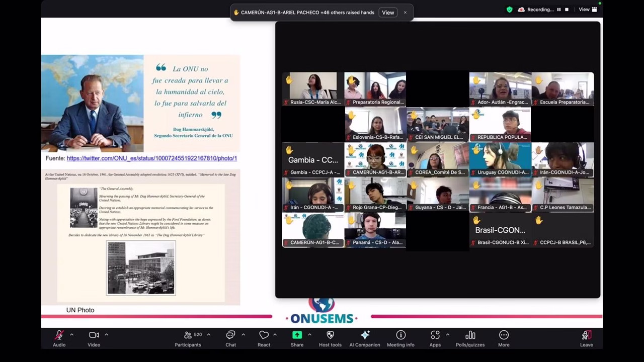Open the Chat panel
Screen dimensions: 644x362
[230, 335]
